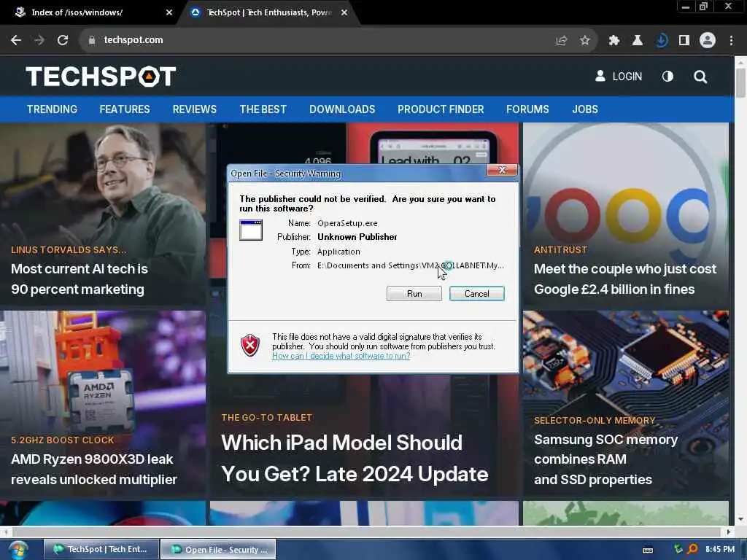Image resolution: width=747 pixels, height=560 pixels.
Task: Open the REVIEWS menu item
Action: tap(194, 109)
